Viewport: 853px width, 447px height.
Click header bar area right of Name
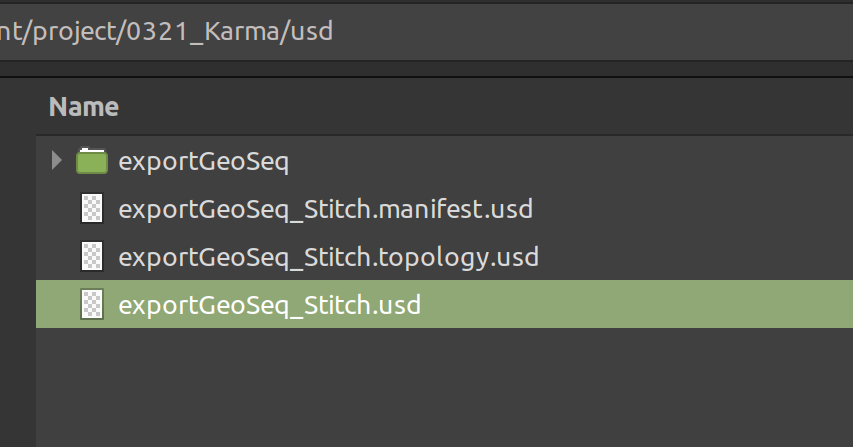click(x=486, y=107)
